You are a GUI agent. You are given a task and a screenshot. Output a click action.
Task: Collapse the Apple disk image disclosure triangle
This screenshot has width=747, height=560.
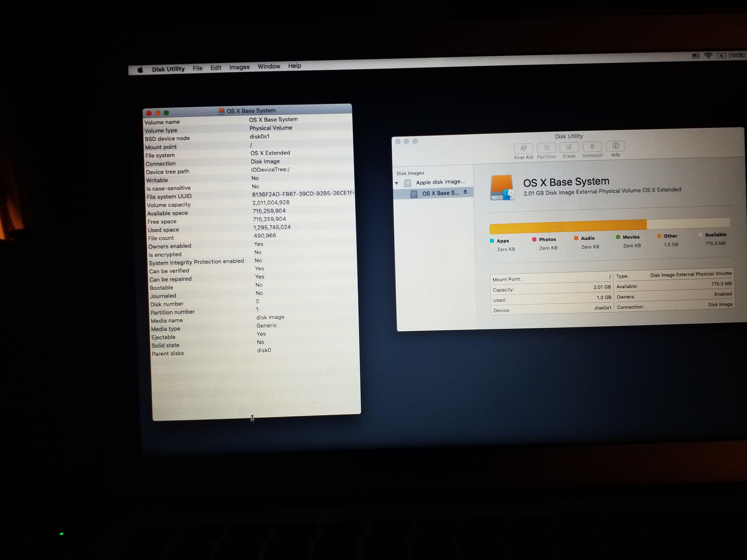tap(397, 183)
